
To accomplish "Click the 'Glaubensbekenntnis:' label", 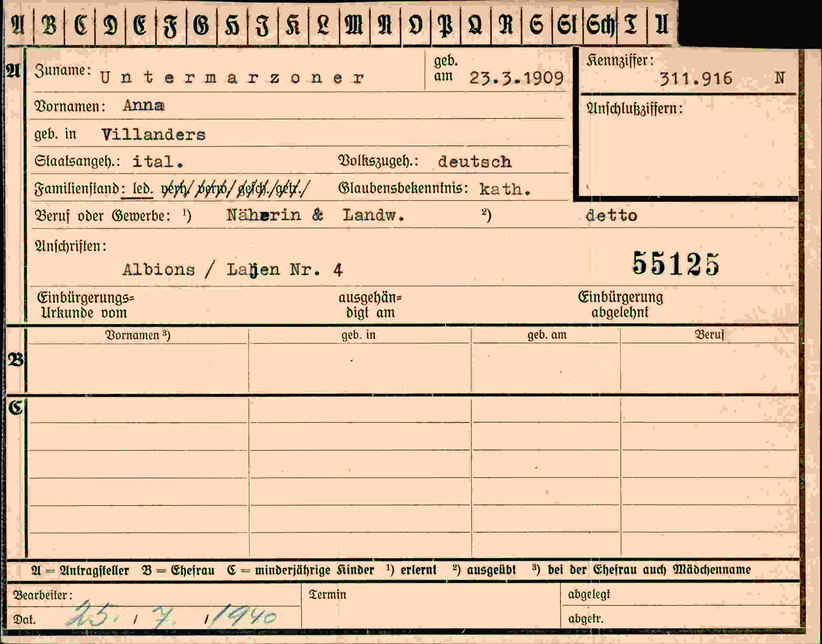I will tap(403, 188).
